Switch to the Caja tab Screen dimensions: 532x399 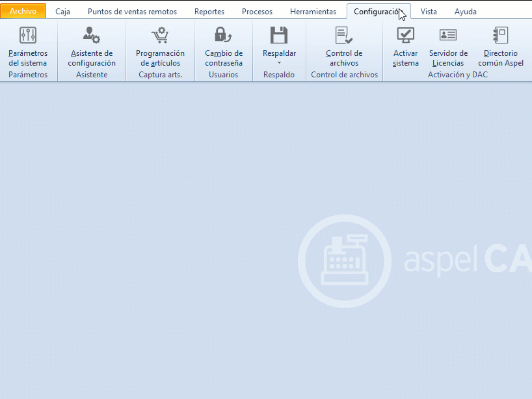[x=63, y=12]
